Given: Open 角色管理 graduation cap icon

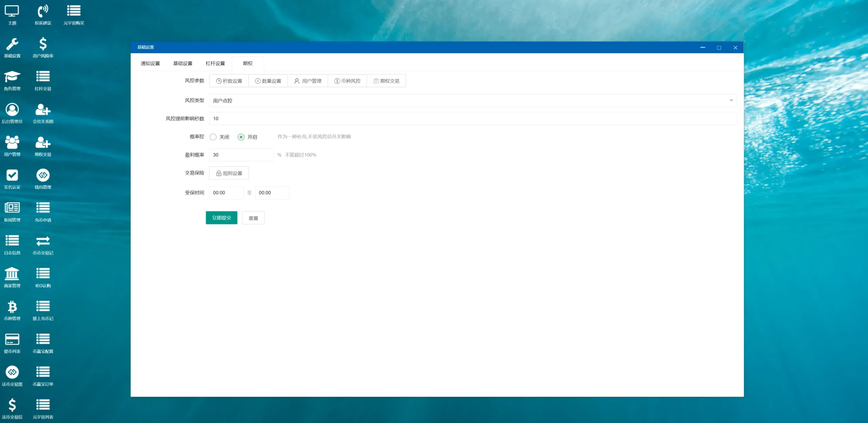Looking at the screenshot, I should tap(12, 80).
